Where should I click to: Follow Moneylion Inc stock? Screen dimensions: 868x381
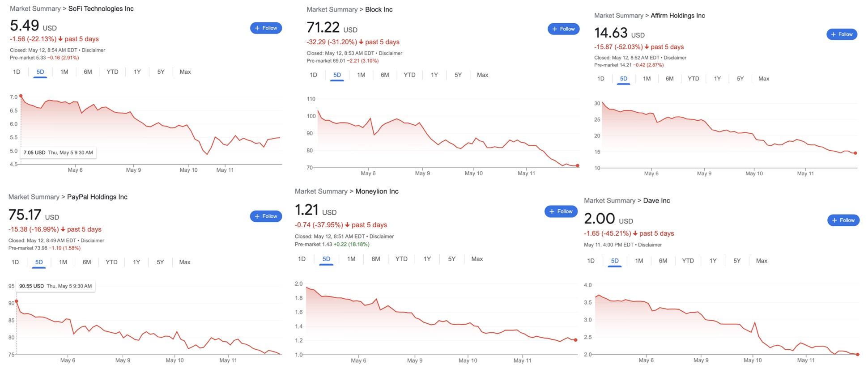click(x=561, y=212)
